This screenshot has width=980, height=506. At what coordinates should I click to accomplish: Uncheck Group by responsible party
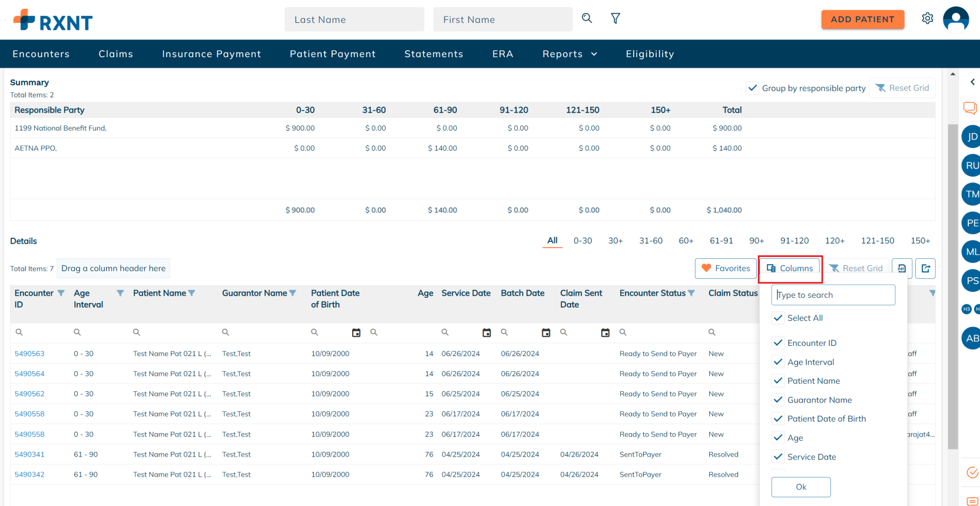click(x=753, y=88)
